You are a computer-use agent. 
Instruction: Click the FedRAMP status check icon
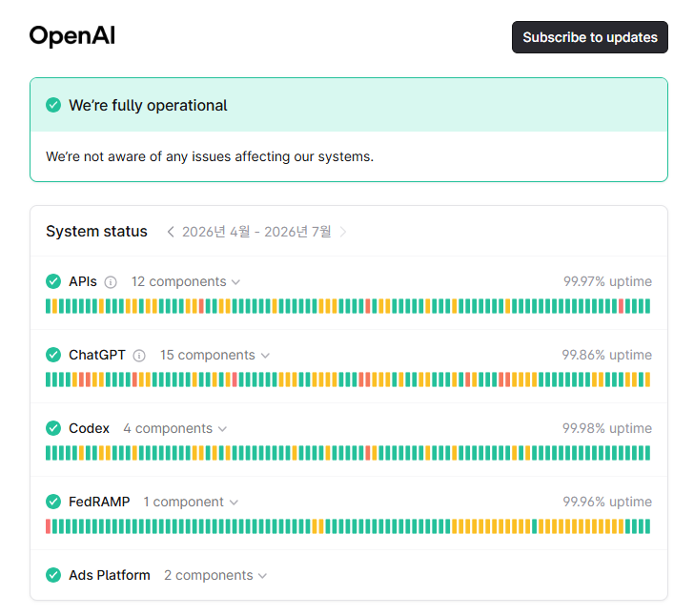click(x=53, y=502)
